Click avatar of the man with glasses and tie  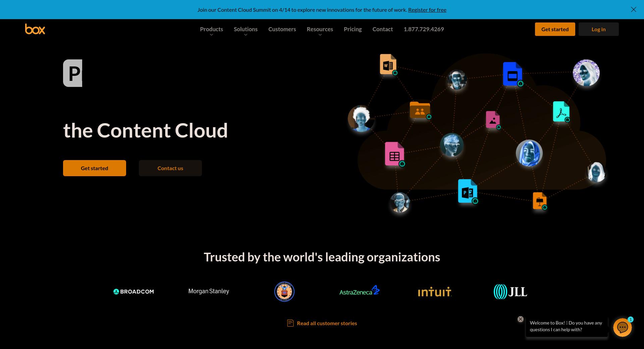click(400, 202)
